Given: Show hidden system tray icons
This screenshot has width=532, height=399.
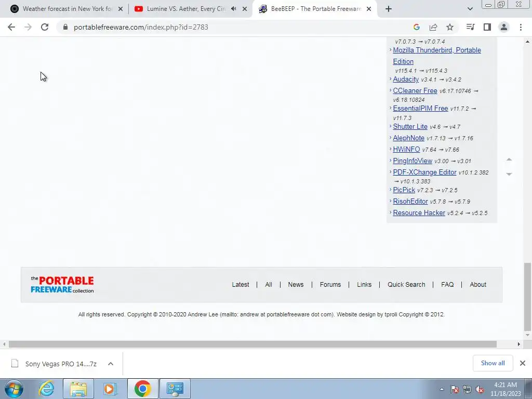Looking at the screenshot, I should coord(442,389).
